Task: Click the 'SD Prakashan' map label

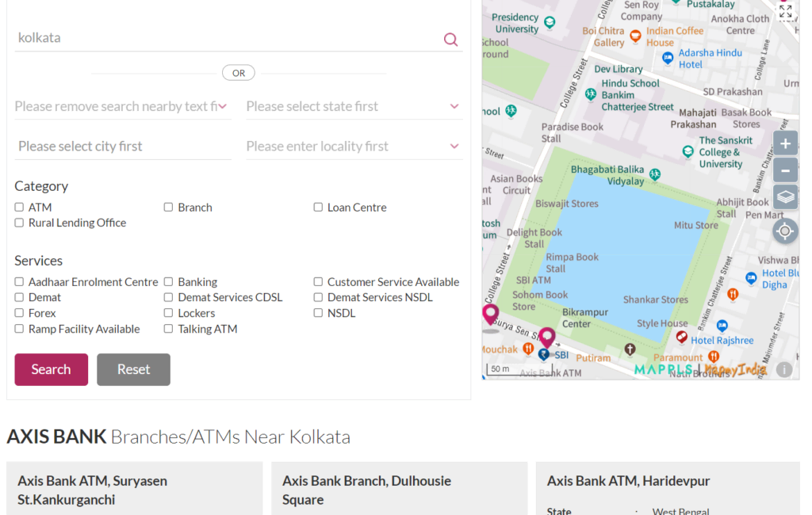Action: pos(733,92)
